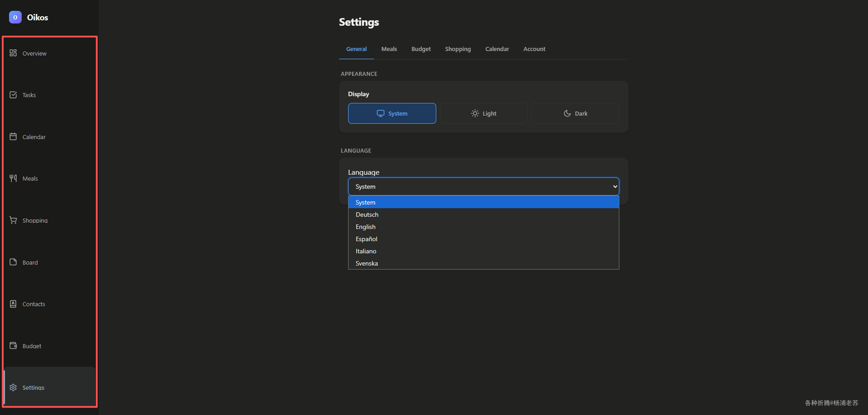Image resolution: width=868 pixels, height=415 pixels.
Task: Click the Oikos logo icon
Action: 15,18
